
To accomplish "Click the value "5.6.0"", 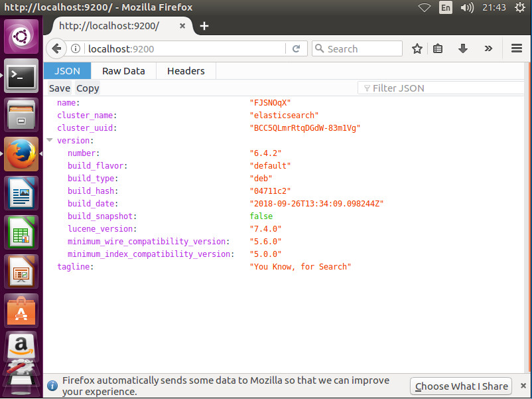I will tap(265, 242).
